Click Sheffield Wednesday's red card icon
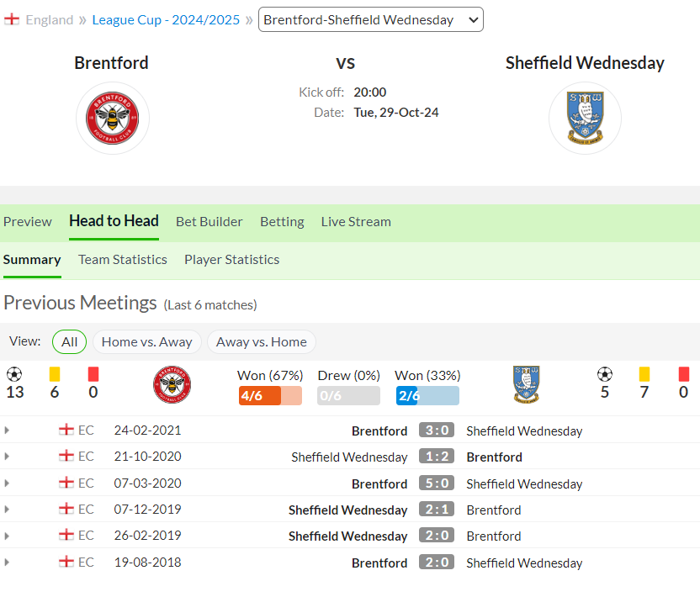This screenshot has height=597, width=700. point(683,374)
